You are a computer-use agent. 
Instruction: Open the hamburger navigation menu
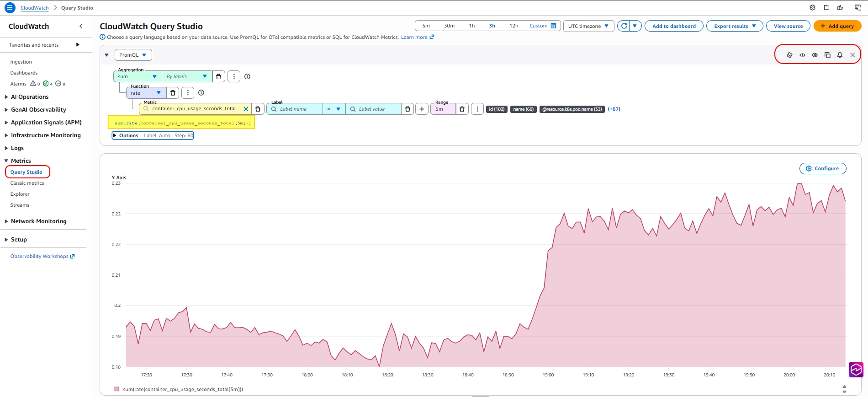[x=10, y=8]
